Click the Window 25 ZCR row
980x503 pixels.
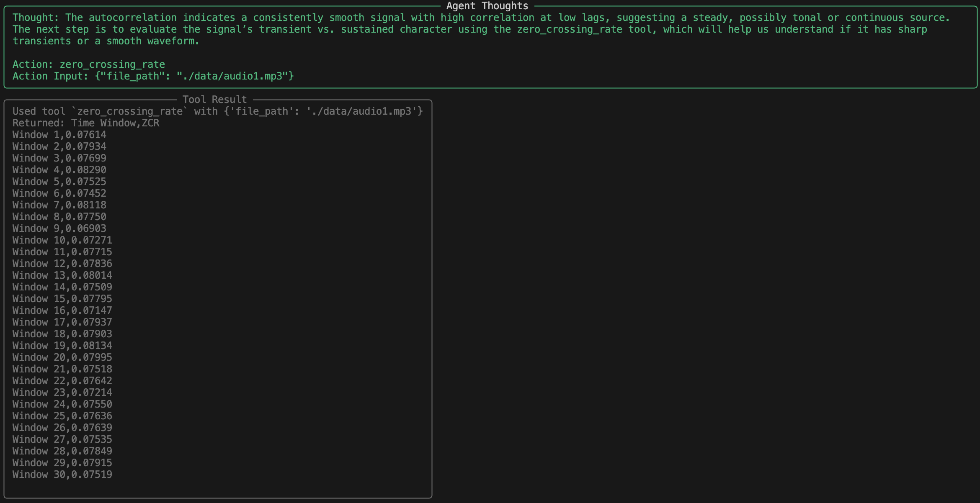click(x=62, y=416)
